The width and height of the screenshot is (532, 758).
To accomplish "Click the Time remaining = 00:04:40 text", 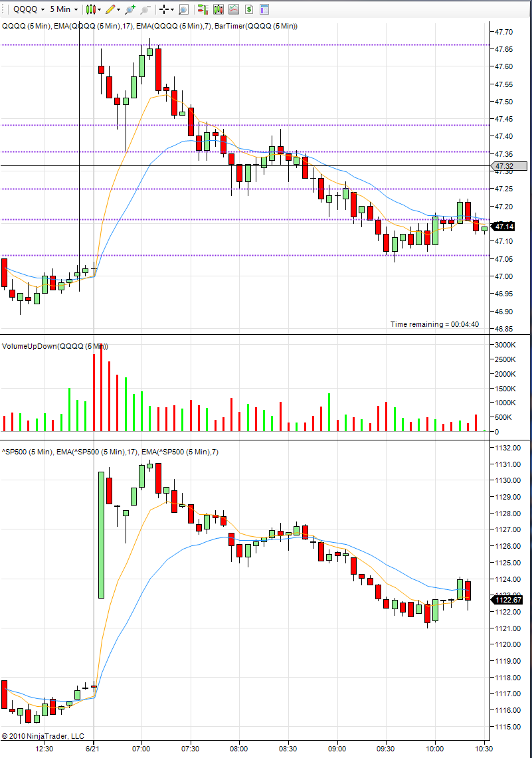I will (x=435, y=324).
